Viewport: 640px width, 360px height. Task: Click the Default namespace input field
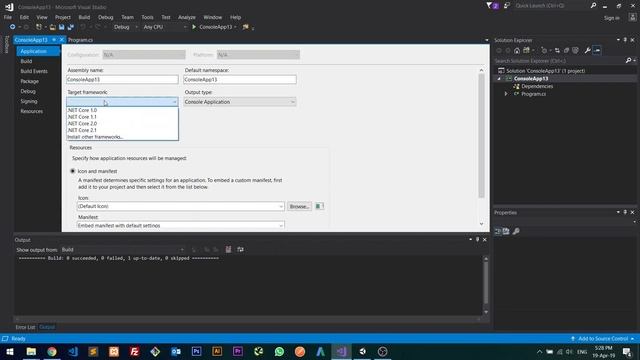click(240, 80)
